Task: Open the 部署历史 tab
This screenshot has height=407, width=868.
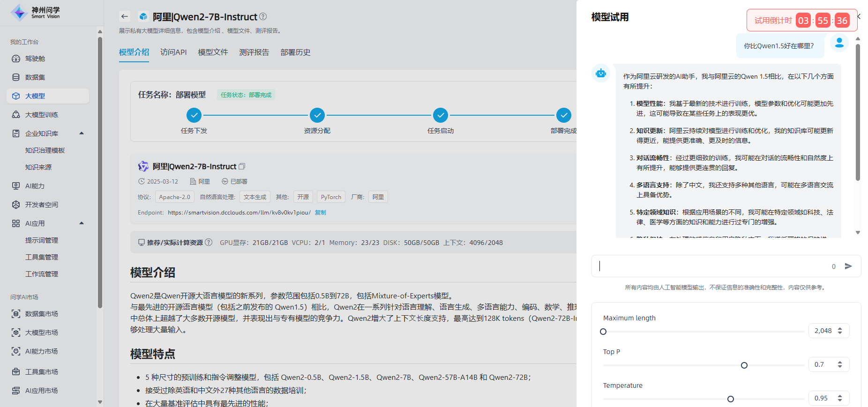Action: pos(295,52)
